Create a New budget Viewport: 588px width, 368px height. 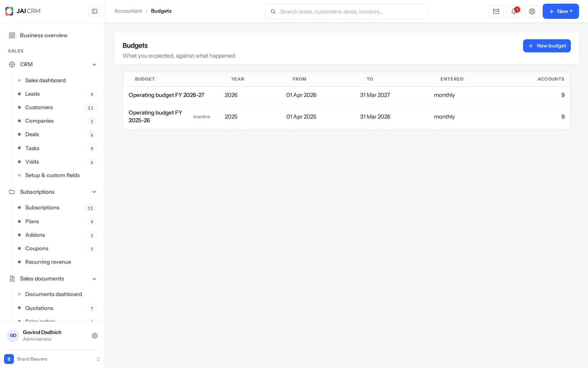click(x=547, y=46)
